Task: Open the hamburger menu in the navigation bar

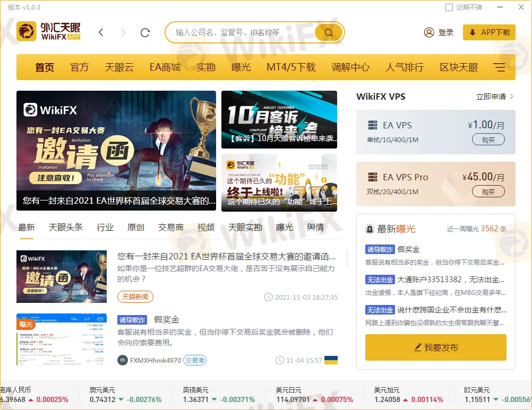Action: 499,67
